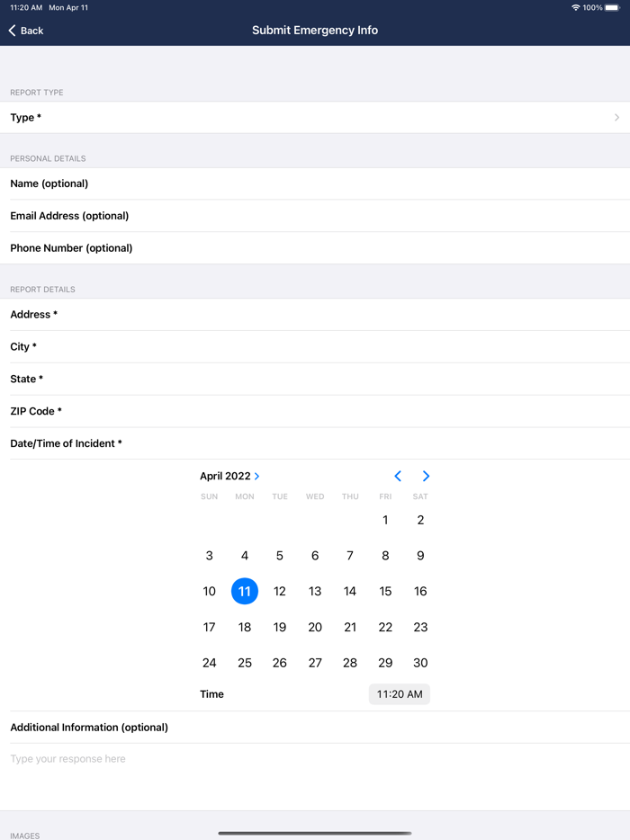Tap the Email Address field

[315, 216]
